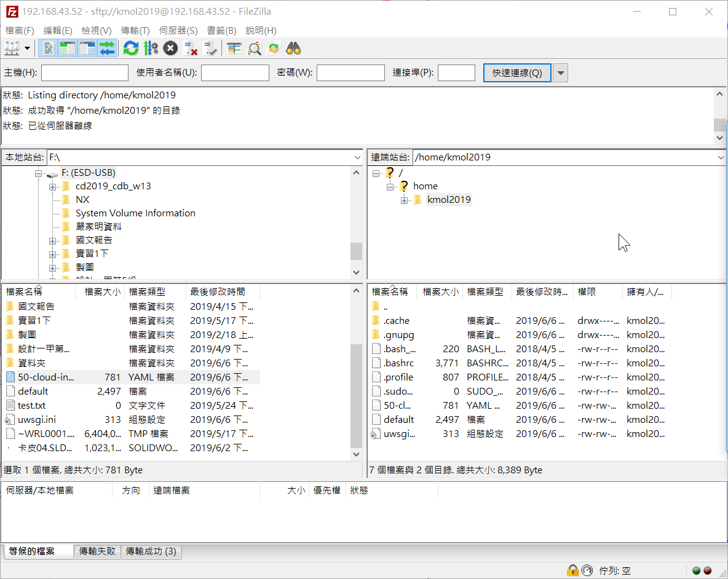The width and height of the screenshot is (728, 579).
Task: Reconnect to the last server
Action: pos(210,48)
